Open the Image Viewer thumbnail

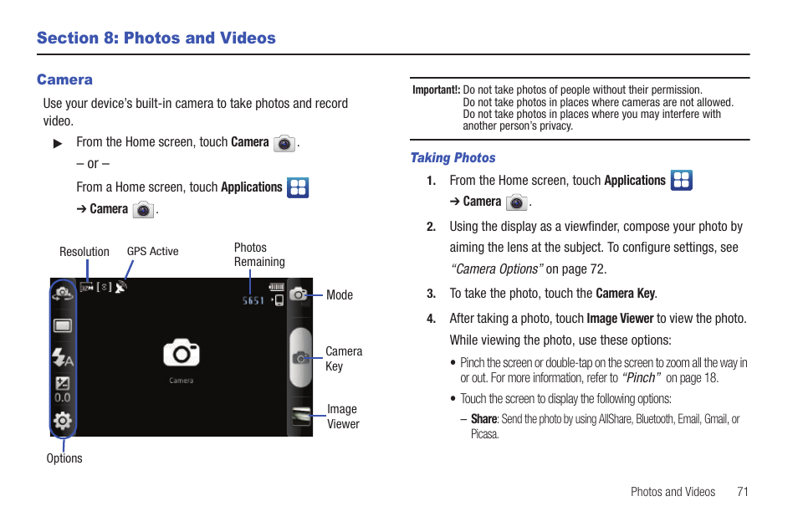pyautogui.click(x=301, y=416)
